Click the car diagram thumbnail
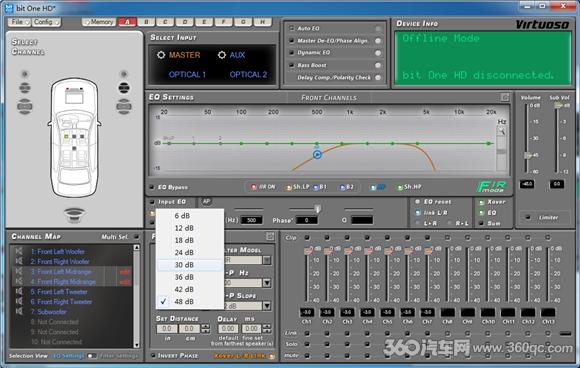 pos(74,137)
